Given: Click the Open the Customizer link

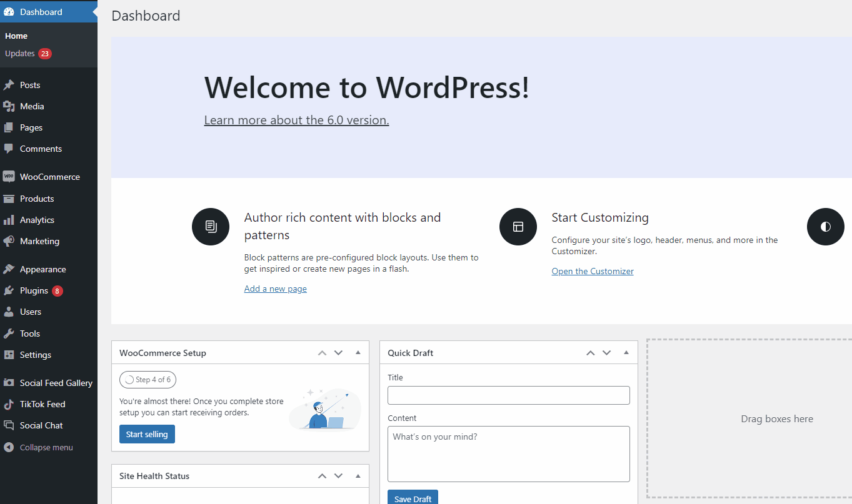Looking at the screenshot, I should [593, 271].
